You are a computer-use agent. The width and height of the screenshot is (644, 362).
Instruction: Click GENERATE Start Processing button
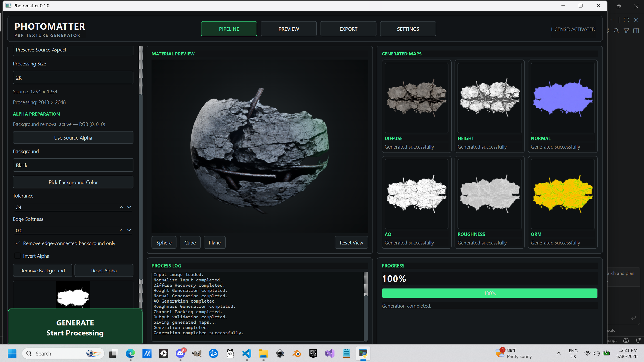coord(75,327)
